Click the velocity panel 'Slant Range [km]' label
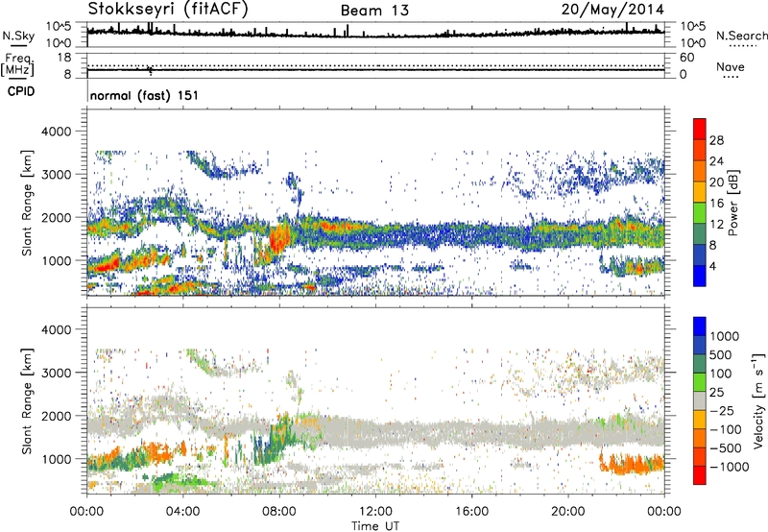Screen dimensions: 768x532 (27, 401)
